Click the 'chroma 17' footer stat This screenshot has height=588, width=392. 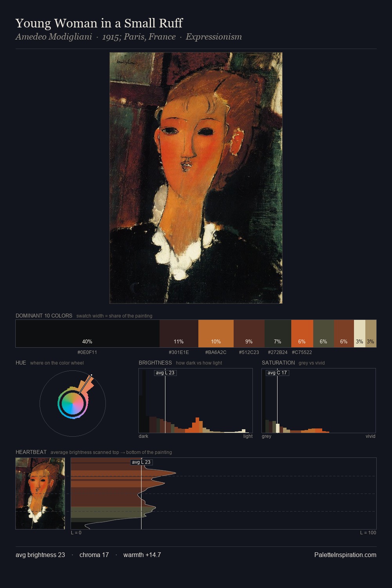coord(94,555)
